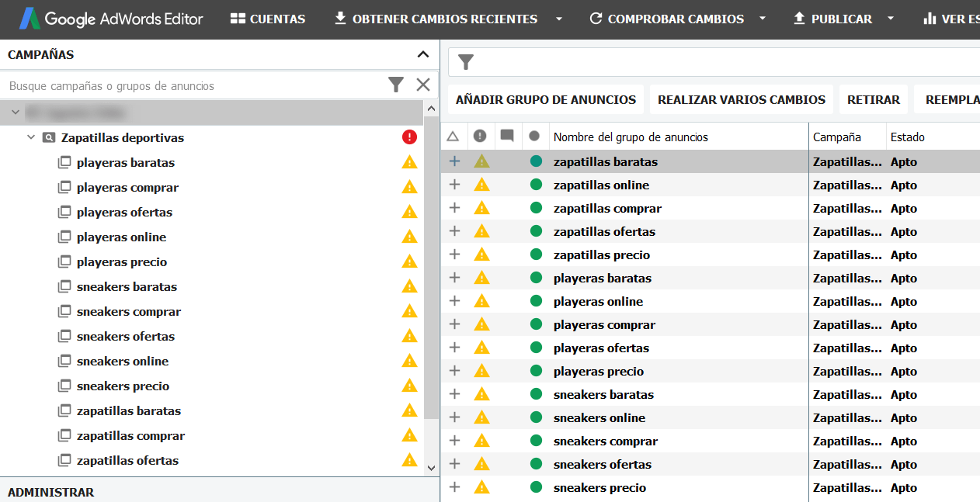Click the Publicar button
Screen dimensions: 980x502
(832, 19)
